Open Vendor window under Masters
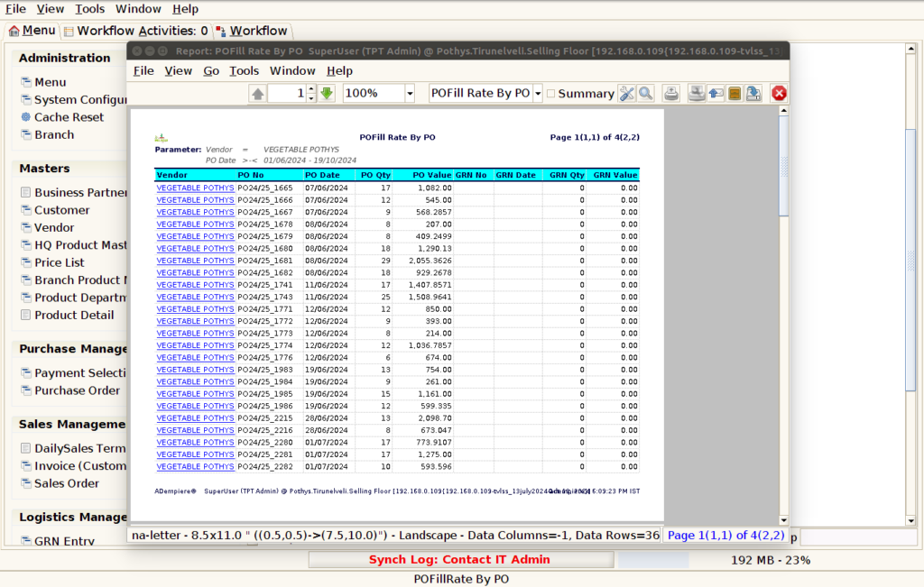 click(x=48, y=227)
